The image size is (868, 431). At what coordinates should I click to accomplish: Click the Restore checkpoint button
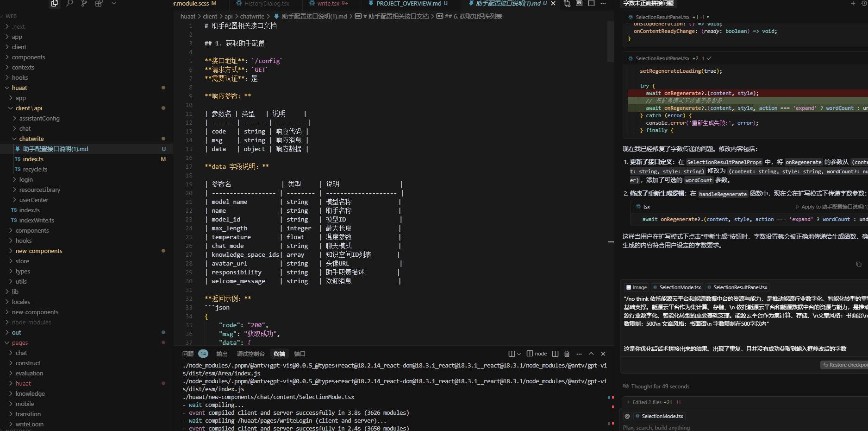tap(845, 365)
